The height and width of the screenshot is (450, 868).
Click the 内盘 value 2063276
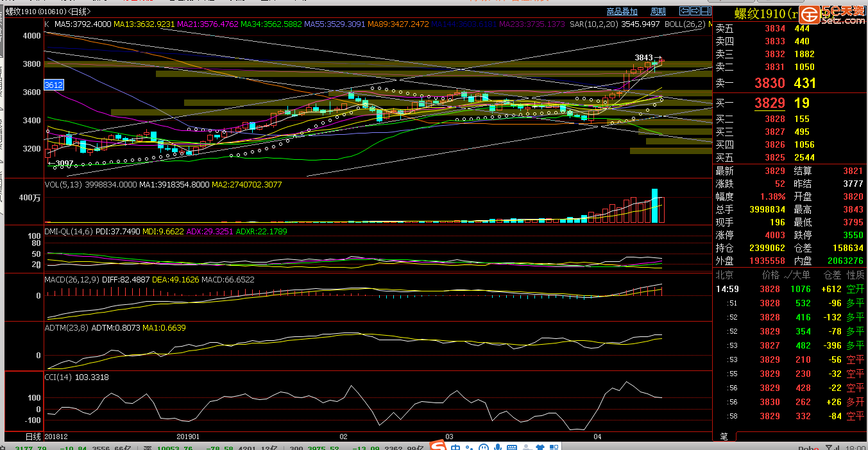[x=846, y=261]
